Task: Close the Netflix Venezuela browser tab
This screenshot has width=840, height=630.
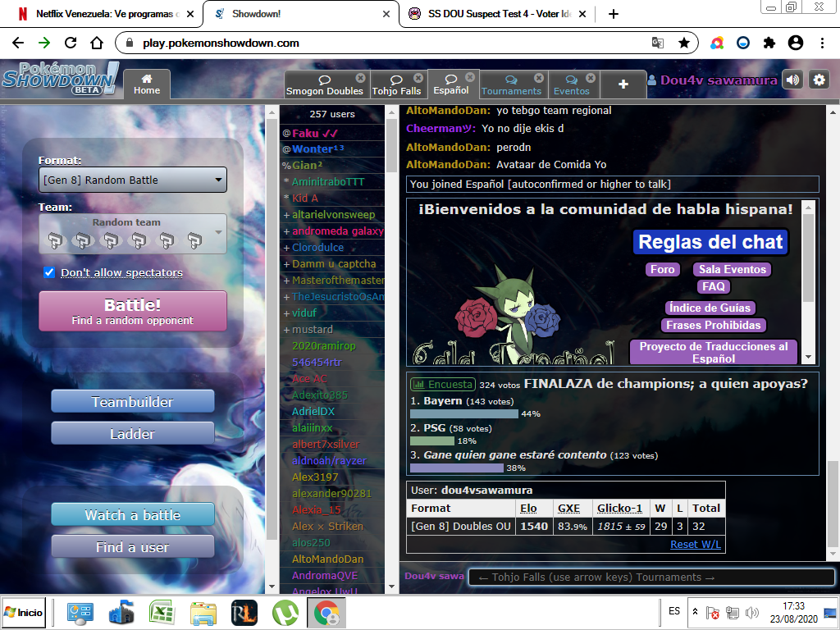Action: pyautogui.click(x=190, y=14)
